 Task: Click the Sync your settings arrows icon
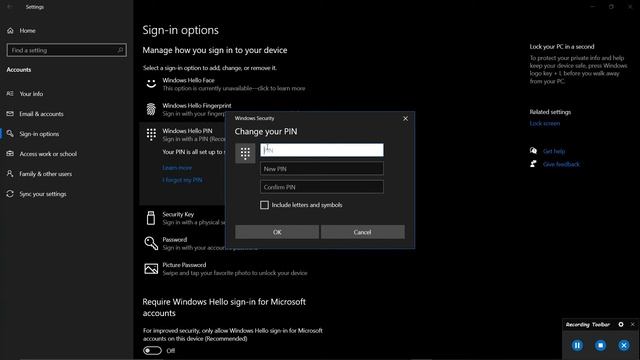coord(10,193)
